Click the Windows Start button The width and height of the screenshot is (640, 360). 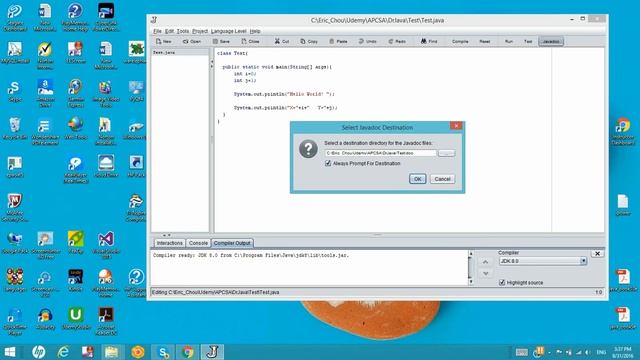(10, 352)
